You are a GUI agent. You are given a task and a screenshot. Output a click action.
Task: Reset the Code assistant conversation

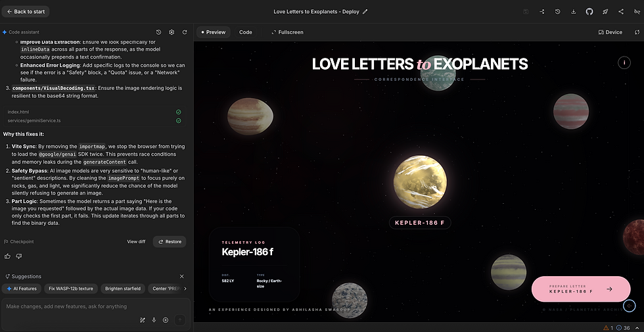click(185, 32)
